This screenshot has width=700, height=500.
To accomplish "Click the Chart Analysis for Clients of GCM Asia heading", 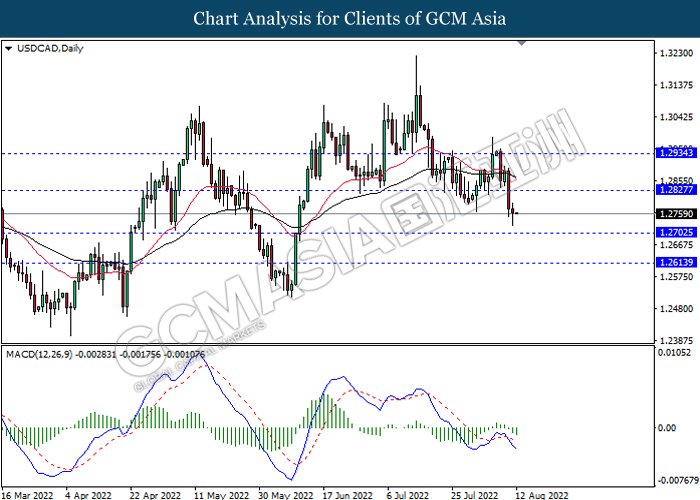I will tap(350, 18).
